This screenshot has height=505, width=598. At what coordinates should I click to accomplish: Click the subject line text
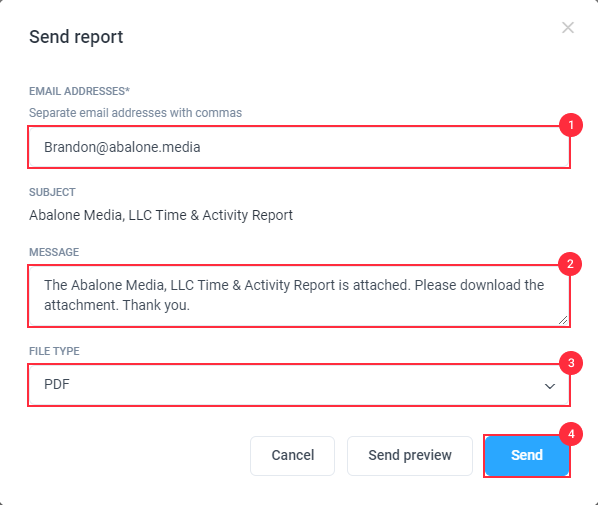click(161, 216)
